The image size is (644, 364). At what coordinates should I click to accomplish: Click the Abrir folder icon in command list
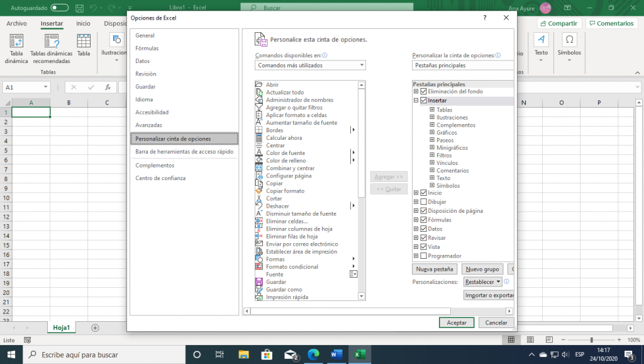point(258,84)
